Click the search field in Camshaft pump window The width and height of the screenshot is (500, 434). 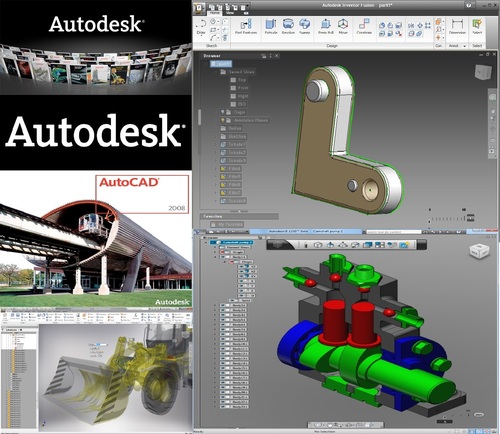394,232
